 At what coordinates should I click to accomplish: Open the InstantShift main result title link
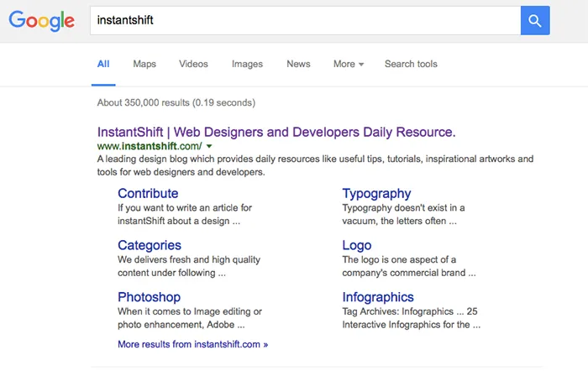point(276,132)
